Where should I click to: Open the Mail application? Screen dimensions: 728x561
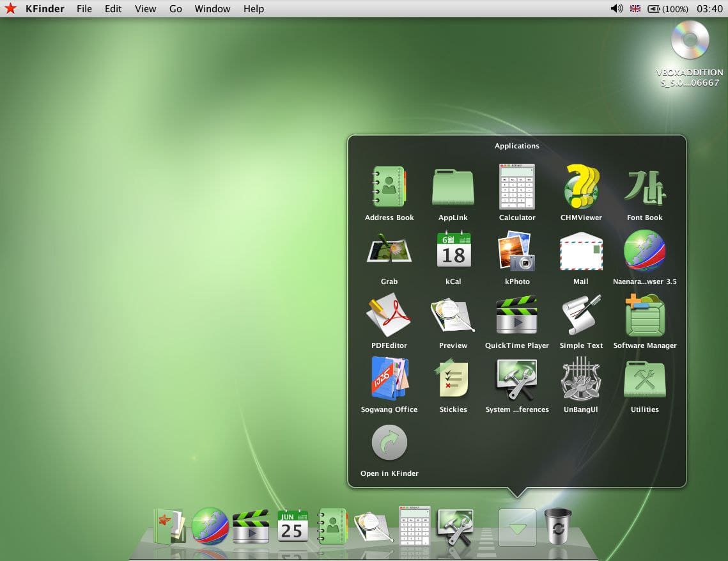click(x=581, y=251)
